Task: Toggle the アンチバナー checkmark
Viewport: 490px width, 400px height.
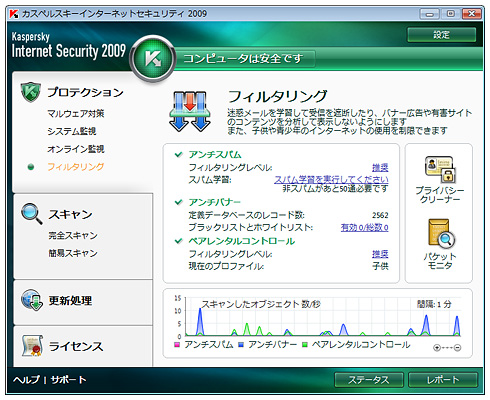Action: (x=179, y=202)
